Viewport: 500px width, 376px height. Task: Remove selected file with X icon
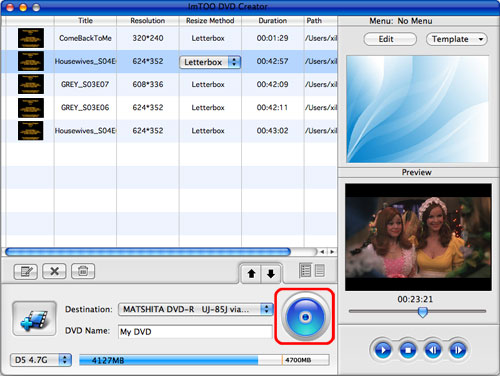tap(54, 271)
